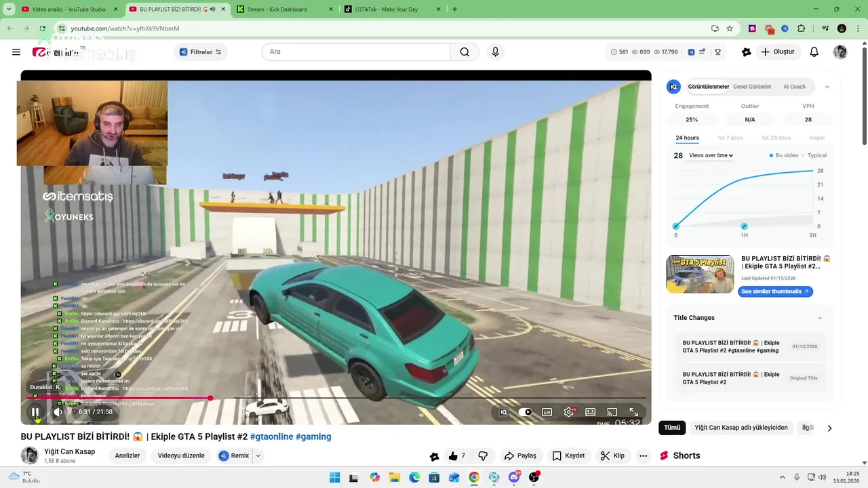The width and height of the screenshot is (868, 488).
Task: Open more actions three-dot menu
Action: (643, 456)
